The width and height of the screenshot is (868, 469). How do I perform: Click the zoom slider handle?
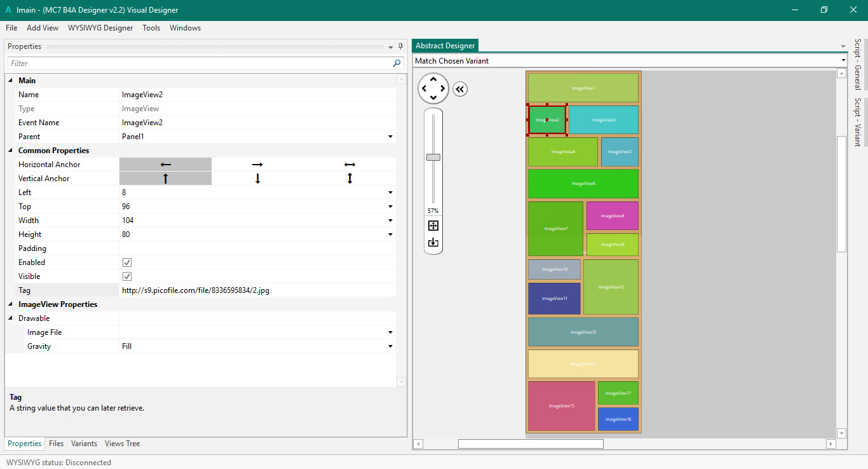coord(433,157)
